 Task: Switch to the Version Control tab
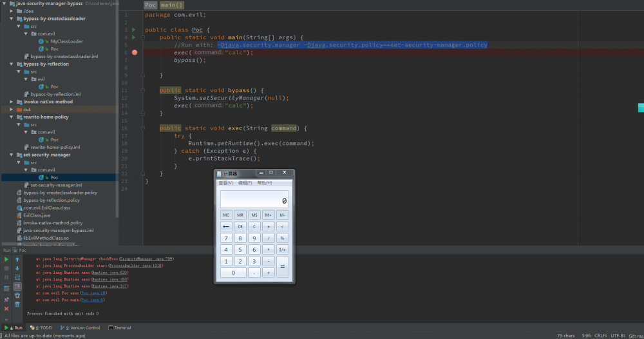[x=81, y=328]
